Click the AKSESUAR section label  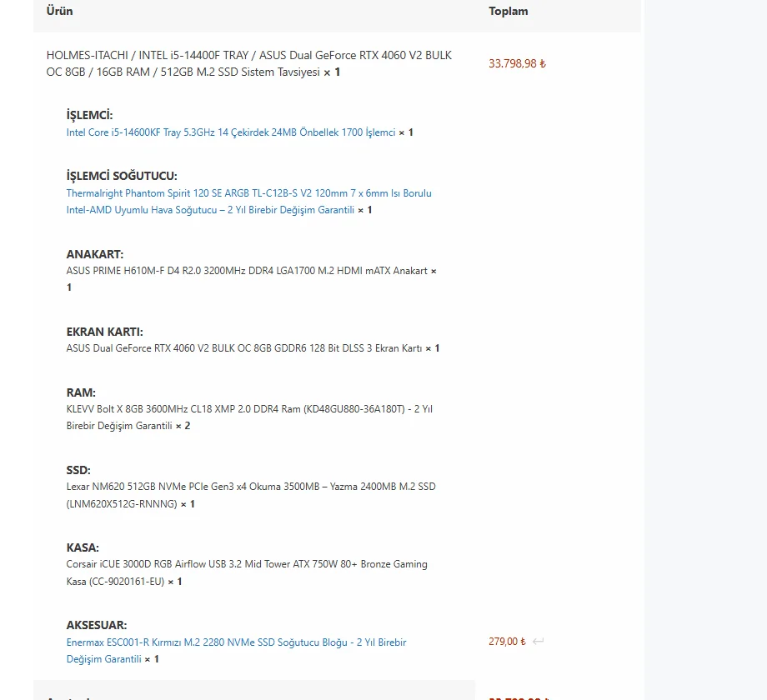pyautogui.click(x=97, y=625)
